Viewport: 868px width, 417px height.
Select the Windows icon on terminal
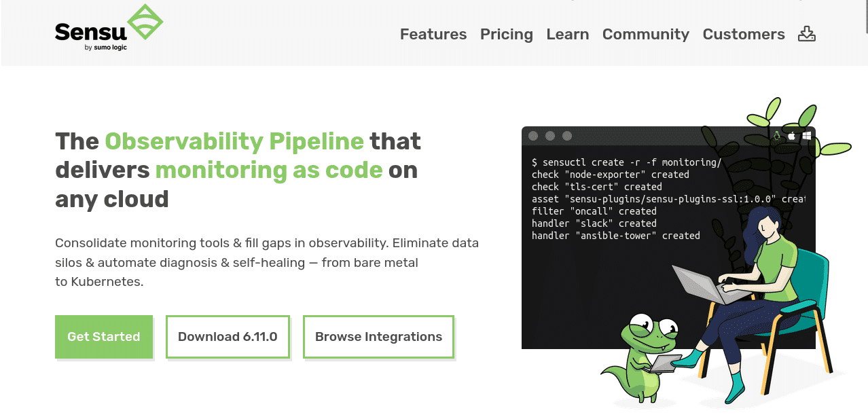tap(807, 136)
